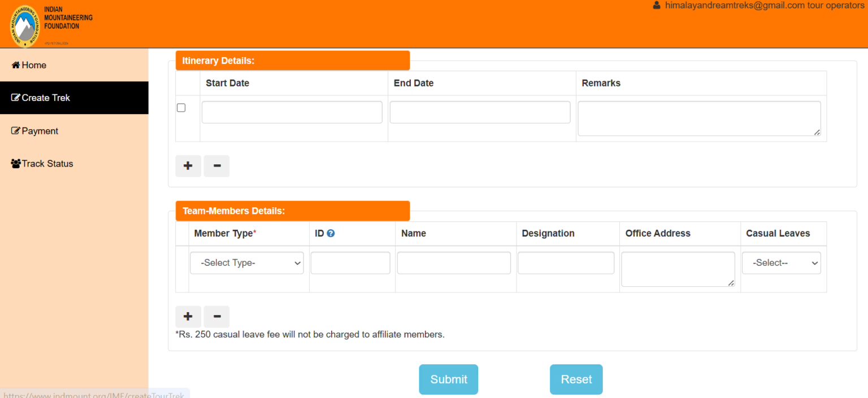
Task: Click the End Date column header
Action: [414, 83]
